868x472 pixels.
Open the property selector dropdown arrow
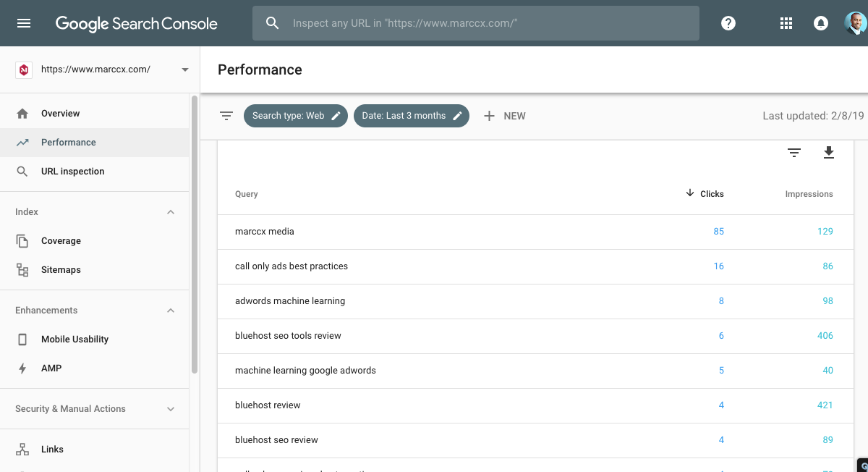pyautogui.click(x=185, y=70)
